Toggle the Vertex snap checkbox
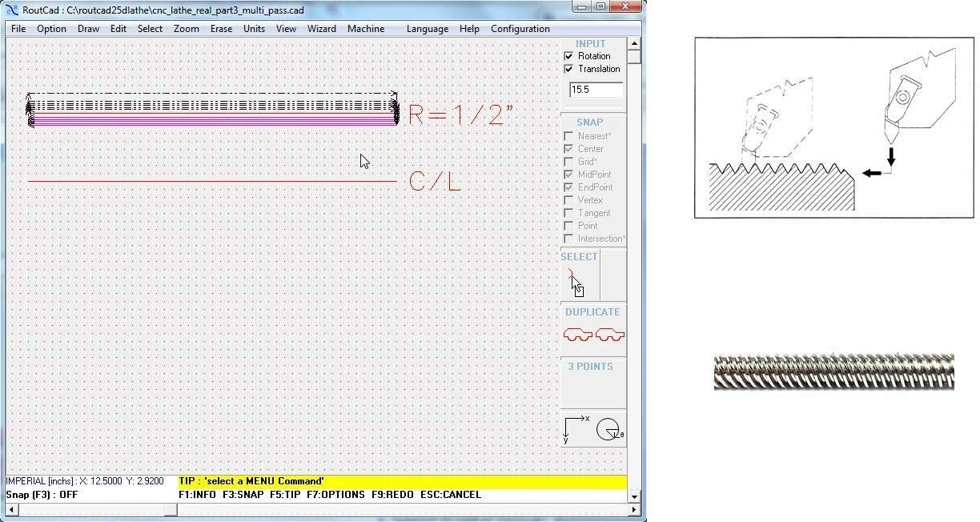980x522 pixels. [x=568, y=200]
